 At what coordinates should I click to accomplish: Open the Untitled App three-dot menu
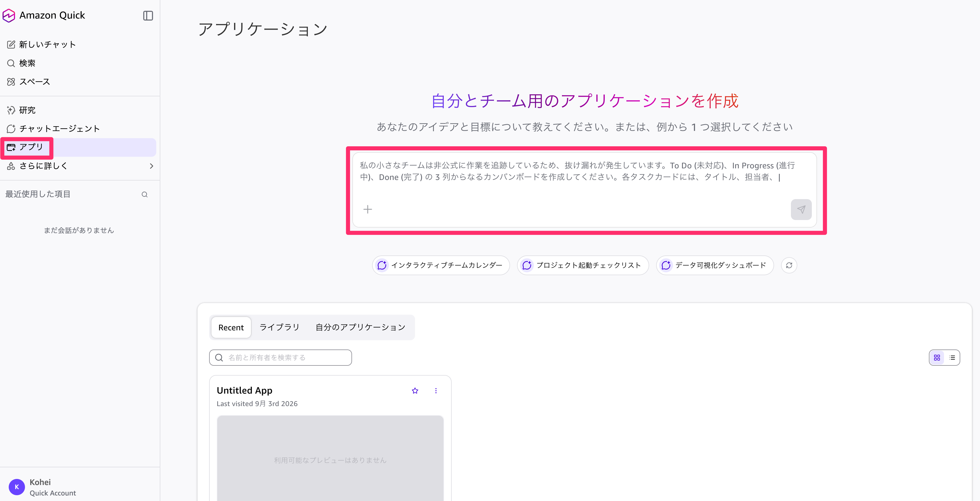point(436,391)
